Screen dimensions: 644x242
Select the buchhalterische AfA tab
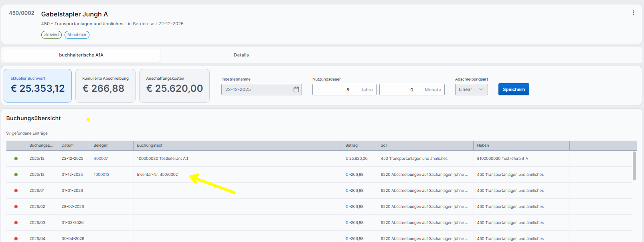pos(81,55)
